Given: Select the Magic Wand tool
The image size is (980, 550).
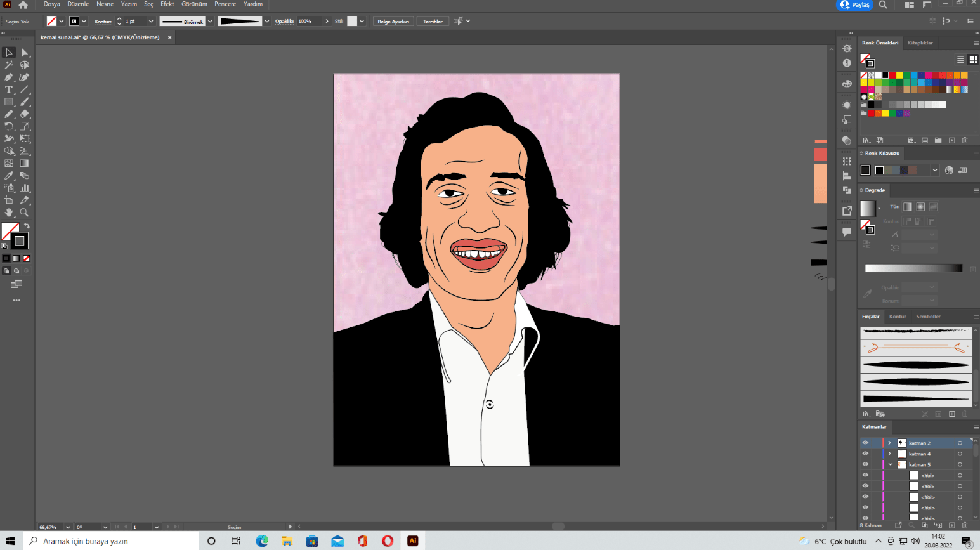Looking at the screenshot, I should point(9,65).
